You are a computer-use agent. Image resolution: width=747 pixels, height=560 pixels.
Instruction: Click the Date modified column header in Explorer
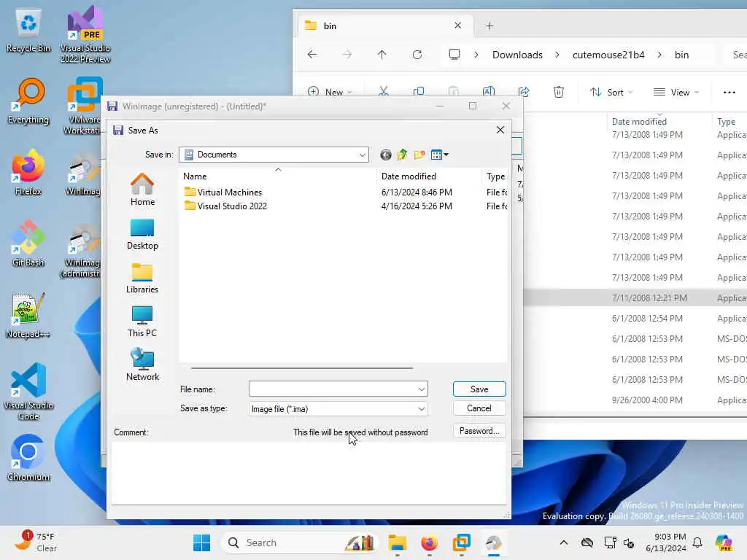pyautogui.click(x=639, y=122)
